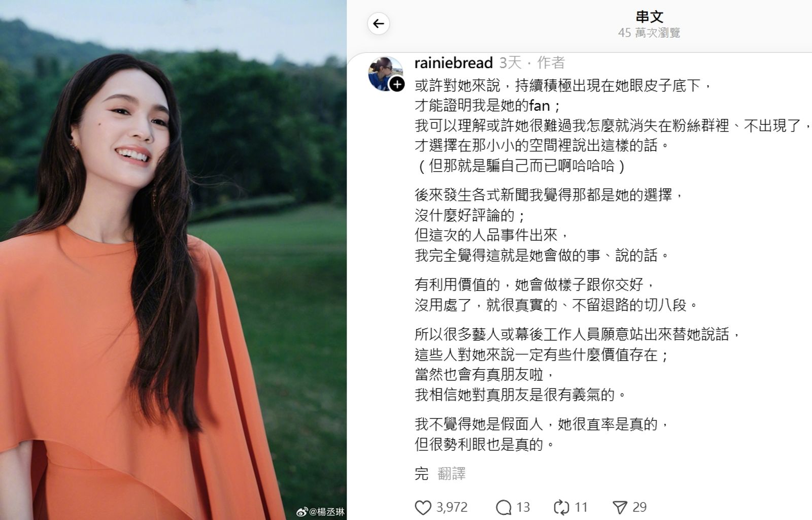Screen dimensions: 812x520
Task: Select the 串文 thread header title
Action: click(649, 17)
